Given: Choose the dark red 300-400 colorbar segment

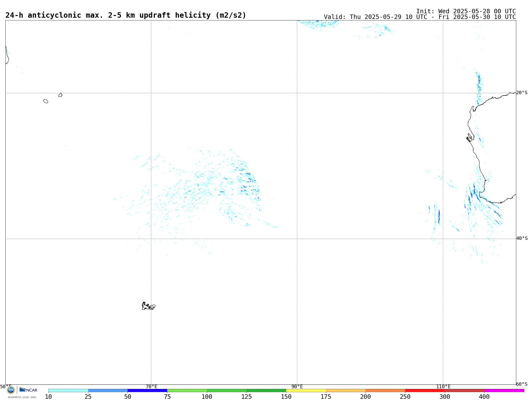Looking at the screenshot, I should pyautogui.click(x=465, y=391).
